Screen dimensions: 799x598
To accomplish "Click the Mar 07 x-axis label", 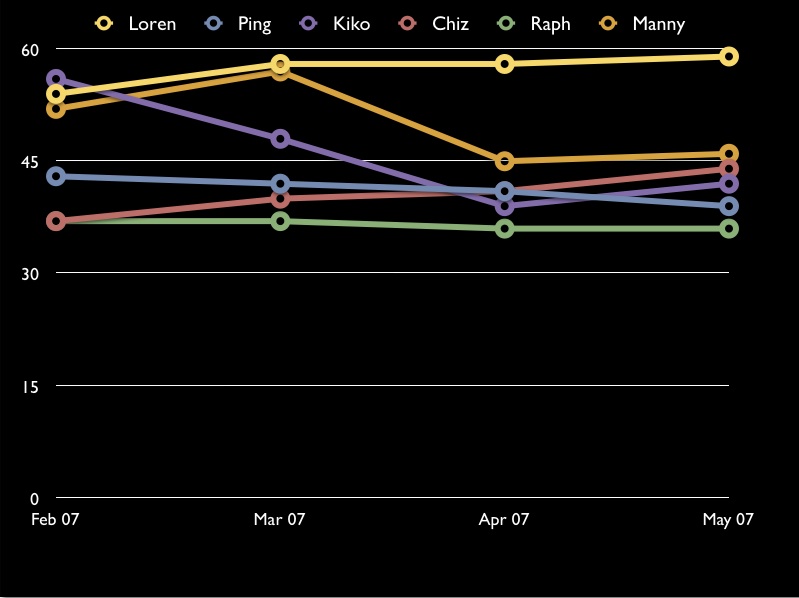I will (279, 519).
